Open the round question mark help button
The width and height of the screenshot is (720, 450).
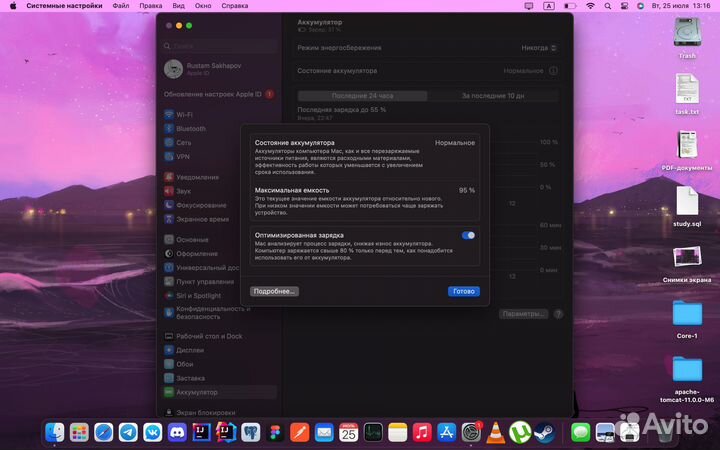(x=558, y=314)
